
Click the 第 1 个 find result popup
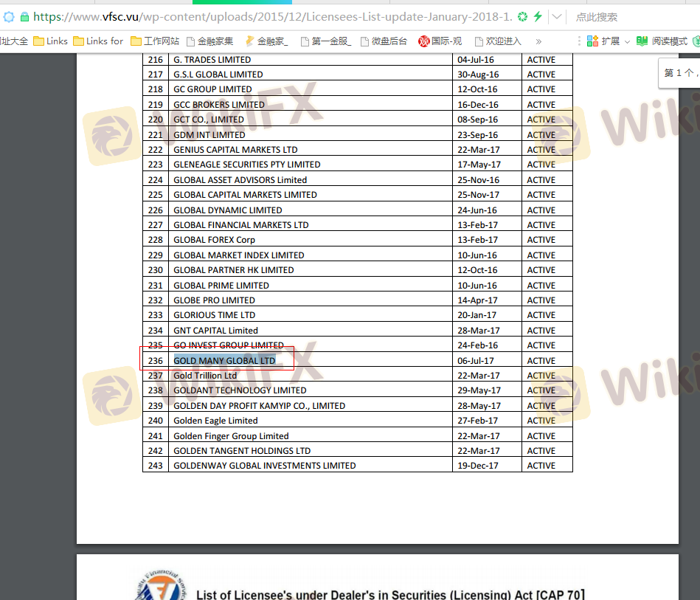679,72
